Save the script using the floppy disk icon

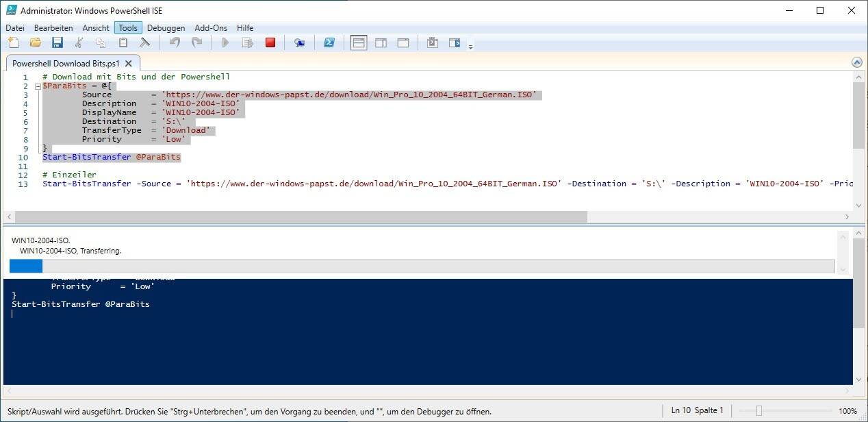point(58,42)
